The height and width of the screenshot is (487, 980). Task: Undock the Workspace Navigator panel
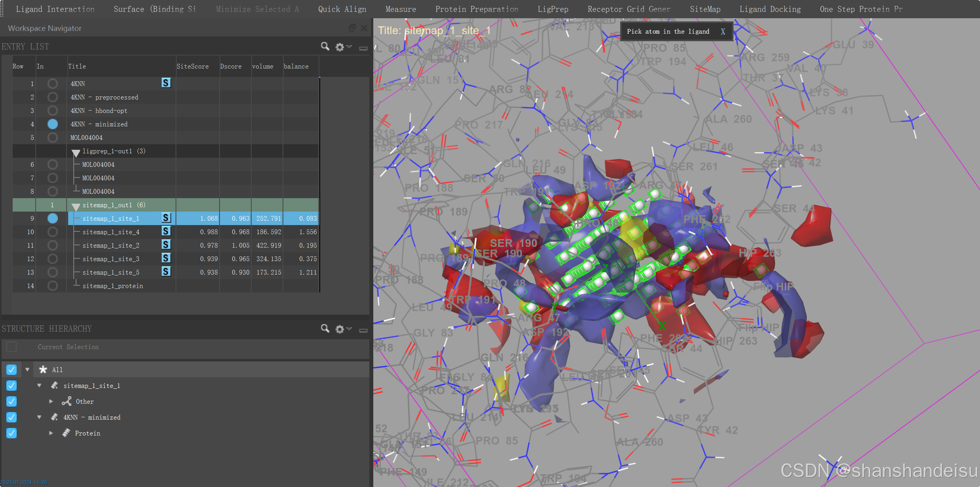point(352,28)
